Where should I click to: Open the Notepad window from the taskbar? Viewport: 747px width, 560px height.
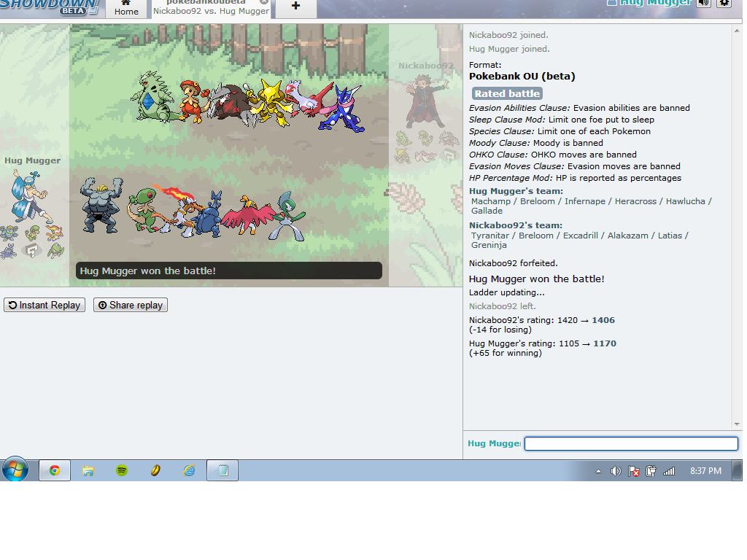pyautogui.click(x=222, y=470)
